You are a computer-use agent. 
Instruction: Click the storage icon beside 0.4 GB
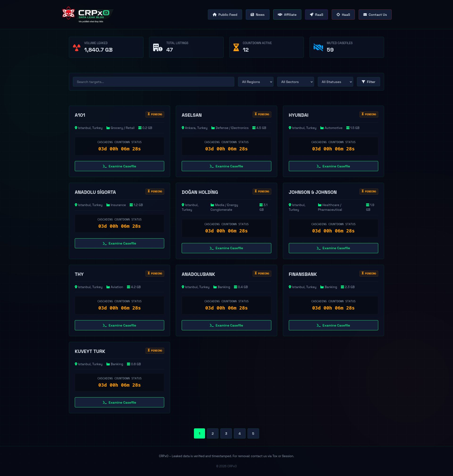click(x=235, y=287)
